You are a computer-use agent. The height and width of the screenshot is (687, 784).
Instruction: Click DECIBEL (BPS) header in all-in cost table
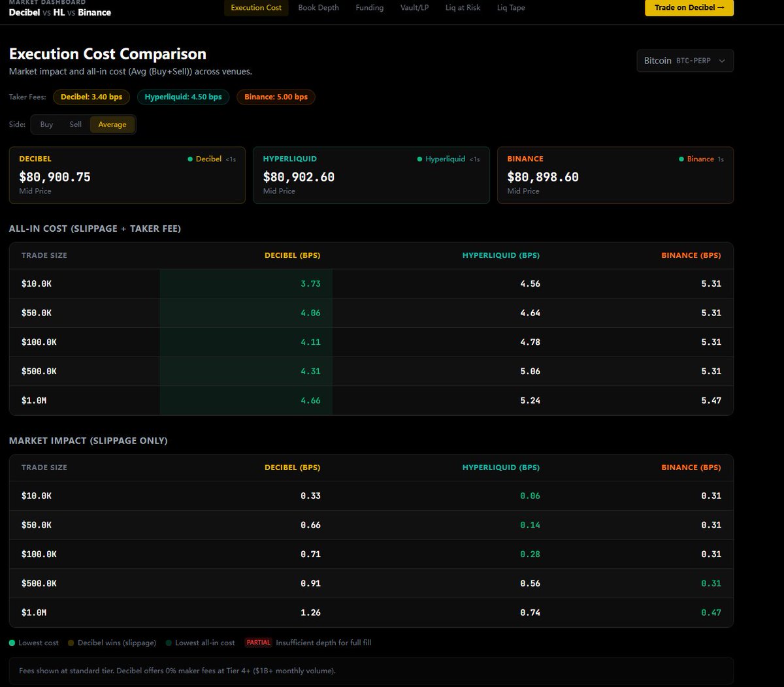292,255
